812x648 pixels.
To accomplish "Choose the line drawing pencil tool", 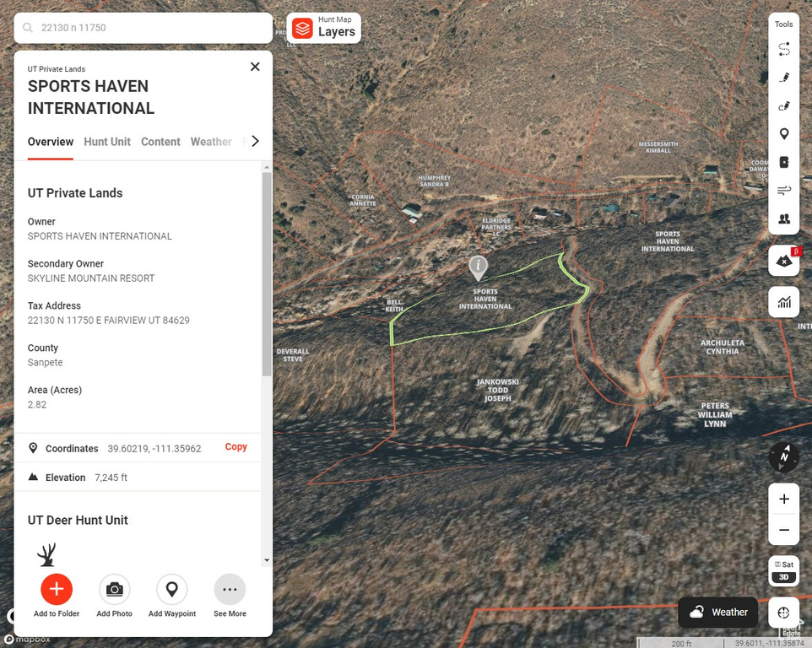I will click(784, 78).
